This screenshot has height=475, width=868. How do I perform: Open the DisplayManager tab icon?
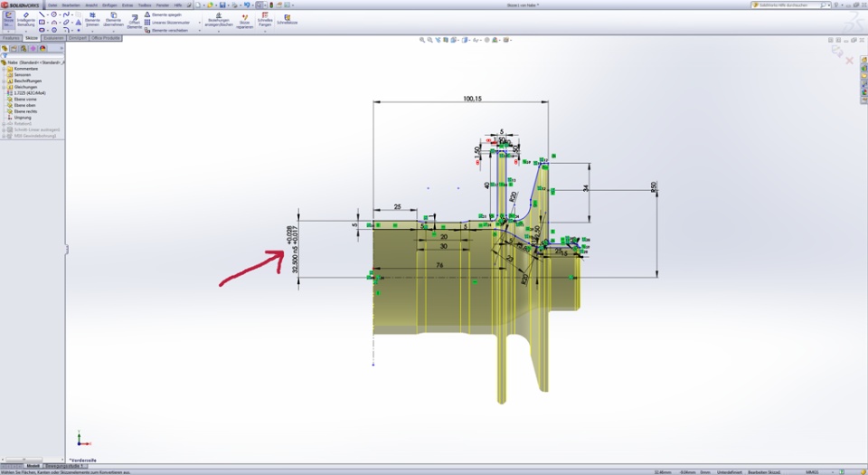click(x=42, y=48)
